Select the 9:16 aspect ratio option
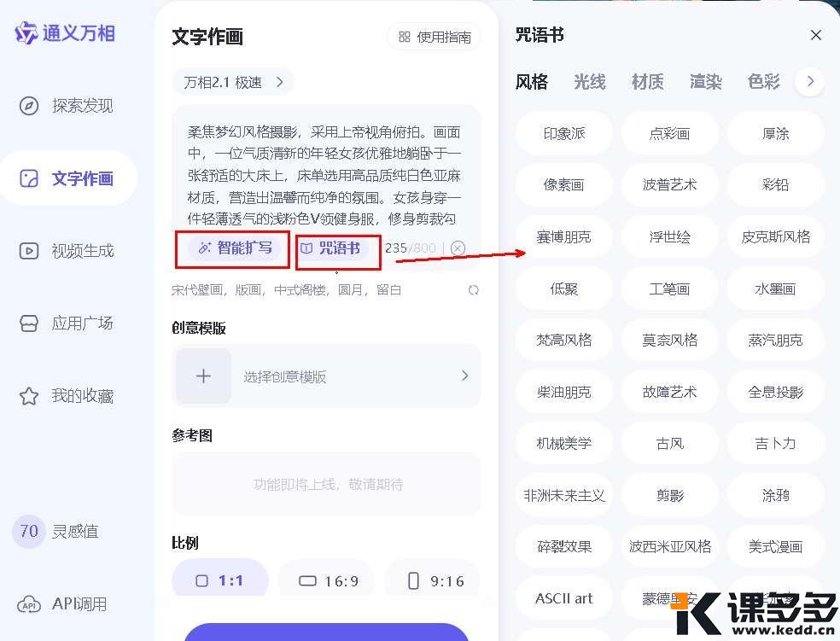 tap(438, 580)
